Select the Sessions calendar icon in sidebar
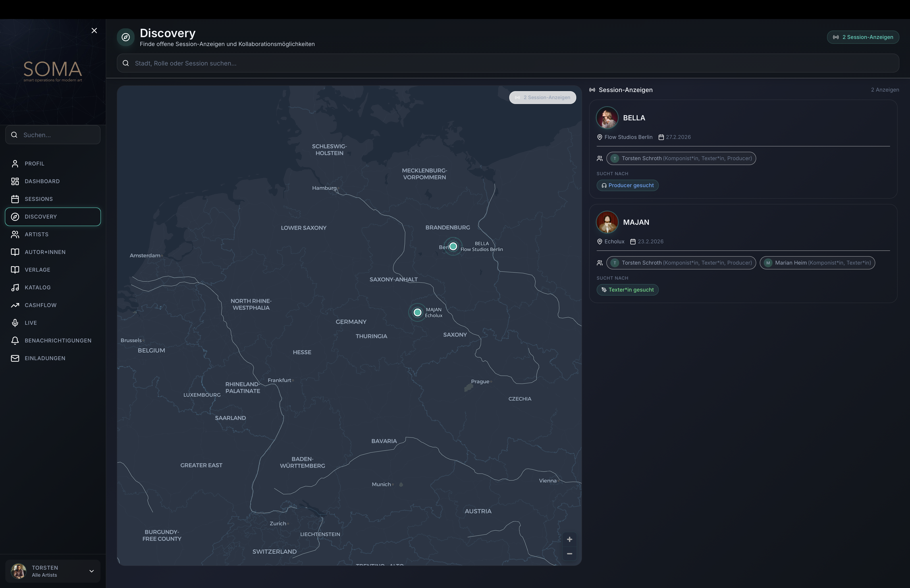Image resolution: width=910 pixels, height=588 pixels. click(x=15, y=199)
